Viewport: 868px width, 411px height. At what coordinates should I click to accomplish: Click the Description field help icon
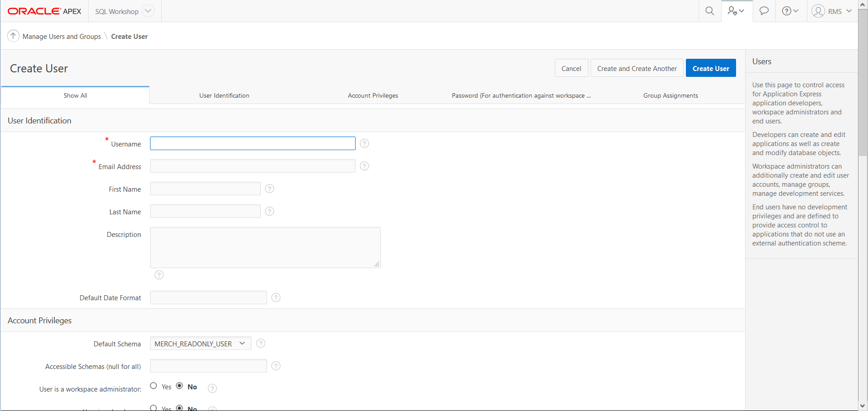[x=159, y=275]
